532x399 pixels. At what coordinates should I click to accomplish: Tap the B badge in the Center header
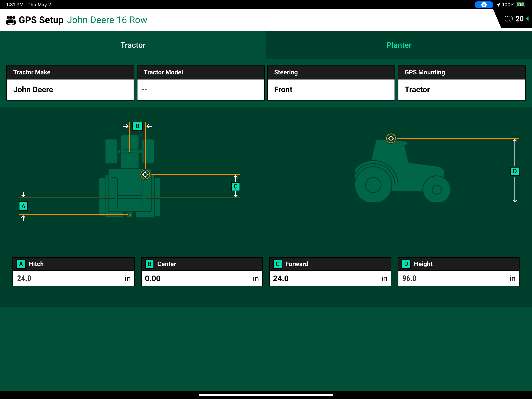[149, 264]
